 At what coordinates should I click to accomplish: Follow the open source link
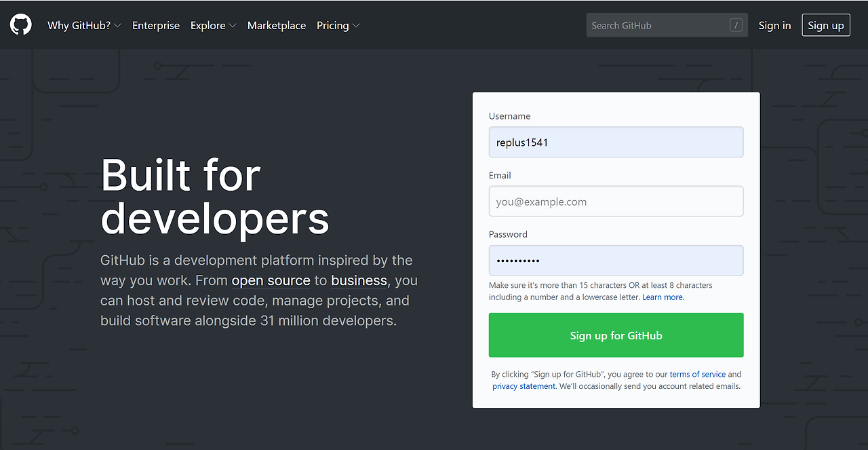coord(271,280)
